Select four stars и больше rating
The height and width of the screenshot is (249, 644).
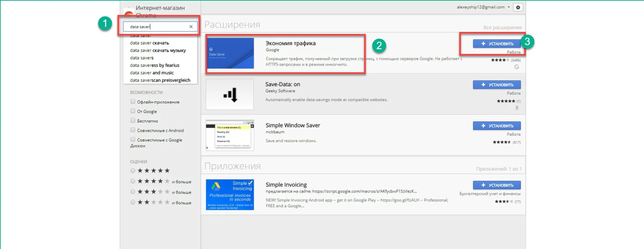[133, 181]
